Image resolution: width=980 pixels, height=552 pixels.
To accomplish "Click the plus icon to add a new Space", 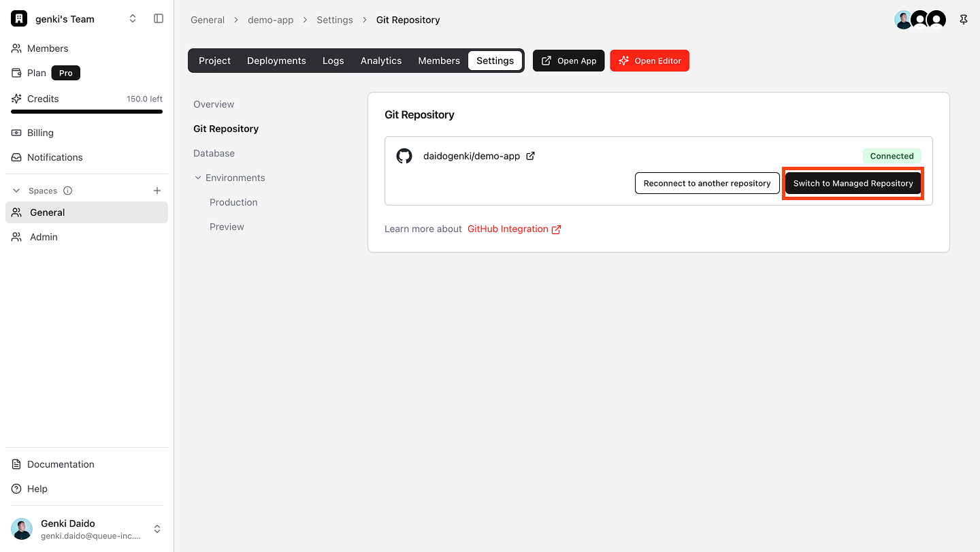I will [x=157, y=191].
